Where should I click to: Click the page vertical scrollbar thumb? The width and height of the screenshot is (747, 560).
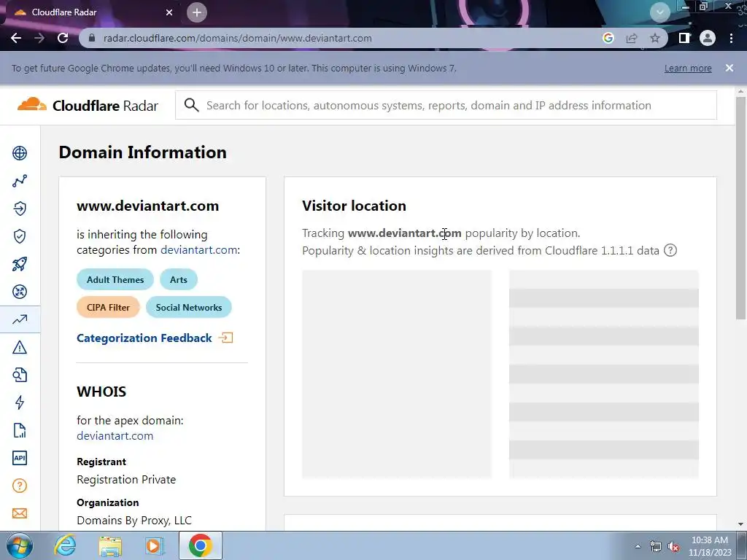pos(740,208)
